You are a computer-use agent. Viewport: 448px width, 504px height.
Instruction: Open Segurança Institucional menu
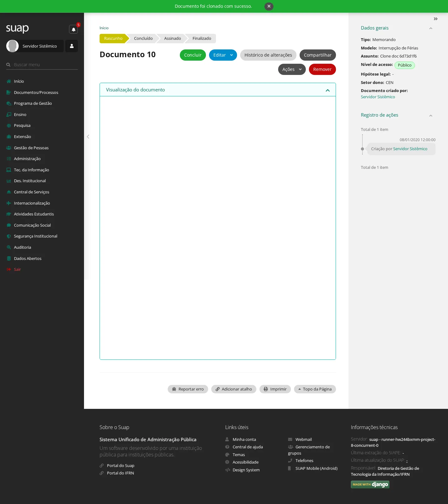click(x=35, y=236)
